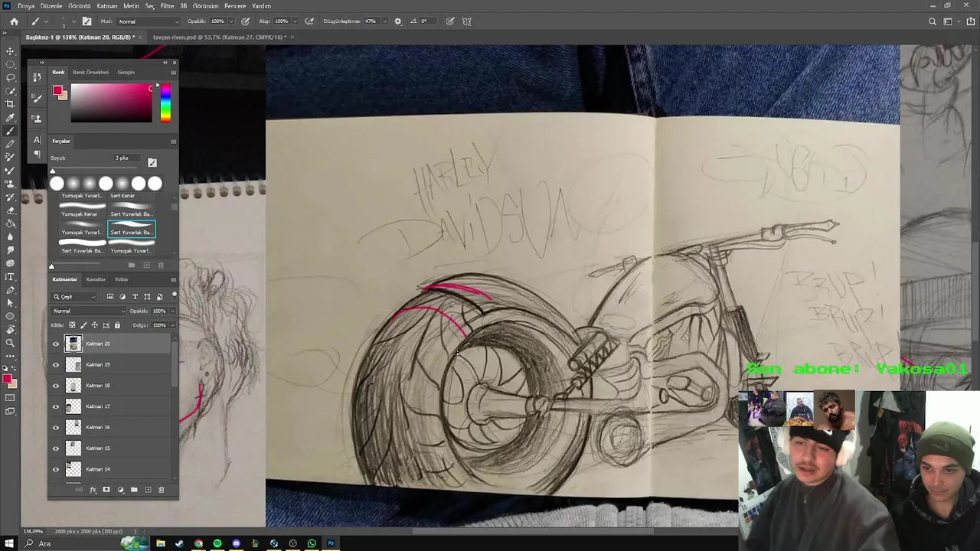Image resolution: width=980 pixels, height=551 pixels.
Task: Open Search icon at top right
Action: coord(932,21)
